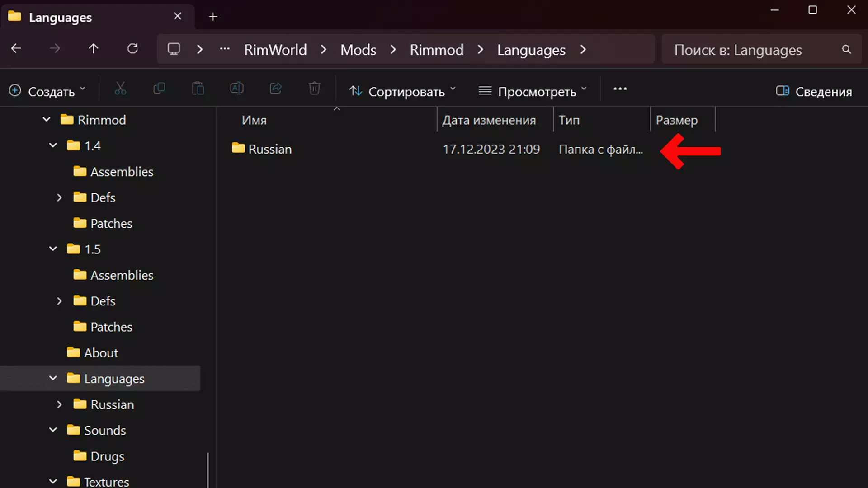Click Mods in the breadcrumb path
Screen dimensions: 868x488
coord(358,50)
